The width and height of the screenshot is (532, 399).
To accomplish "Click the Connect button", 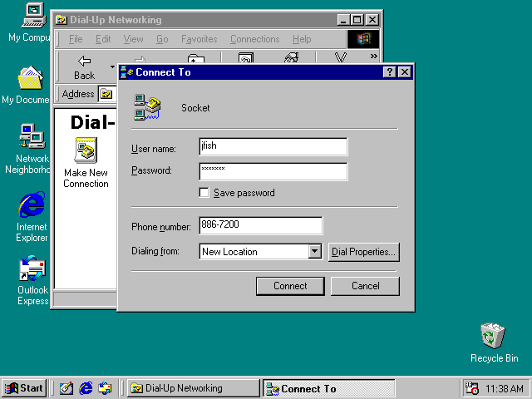I will [290, 286].
